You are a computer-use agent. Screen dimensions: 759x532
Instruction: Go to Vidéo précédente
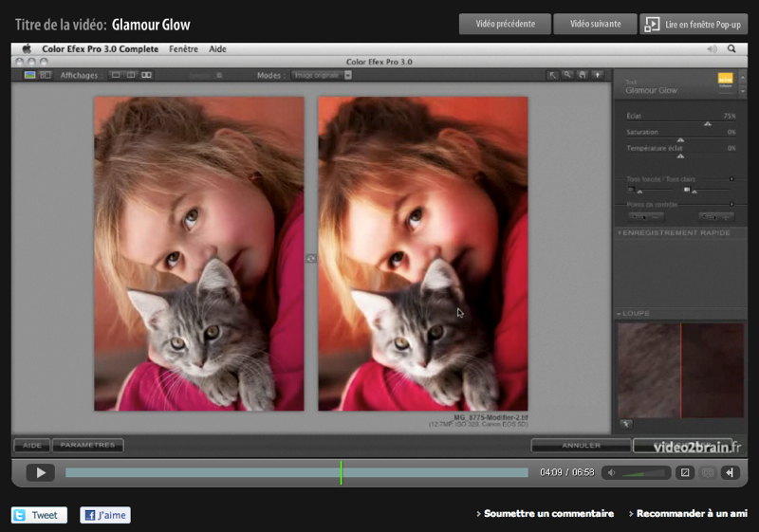click(505, 24)
